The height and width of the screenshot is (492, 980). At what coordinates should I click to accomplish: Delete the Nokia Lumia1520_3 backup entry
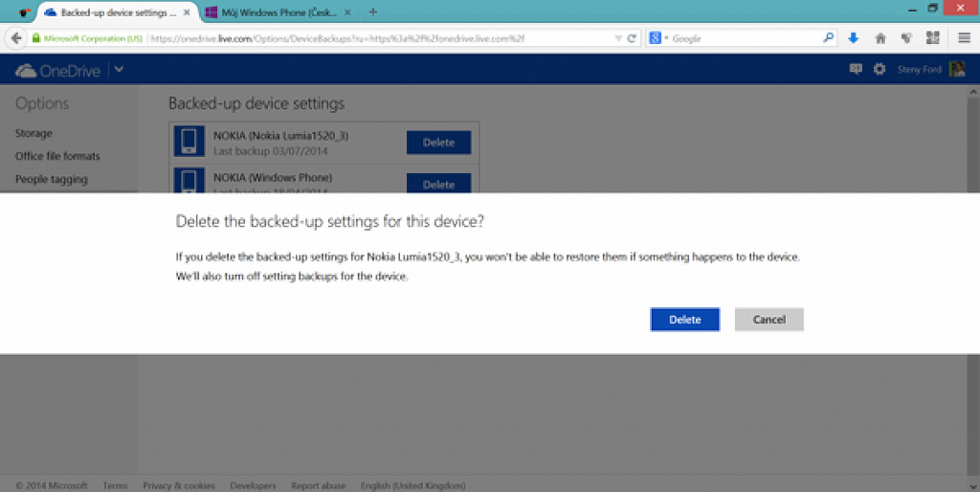coord(438,143)
